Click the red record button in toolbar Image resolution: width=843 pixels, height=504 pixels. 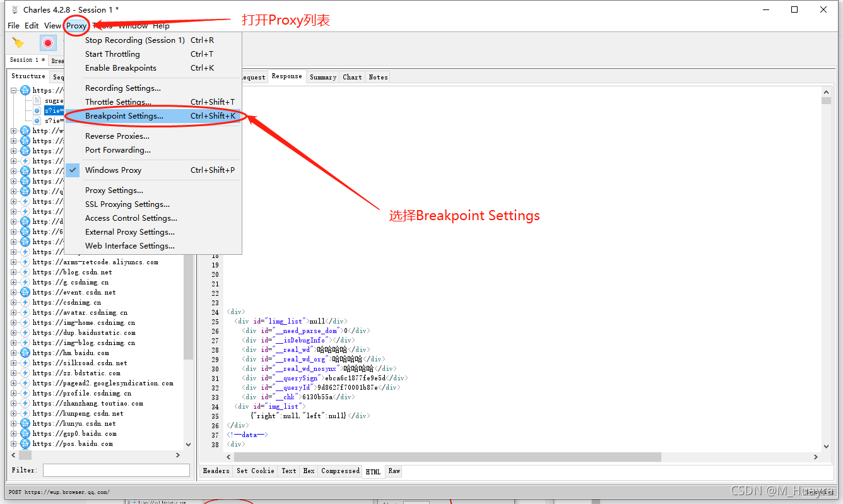[x=48, y=43]
